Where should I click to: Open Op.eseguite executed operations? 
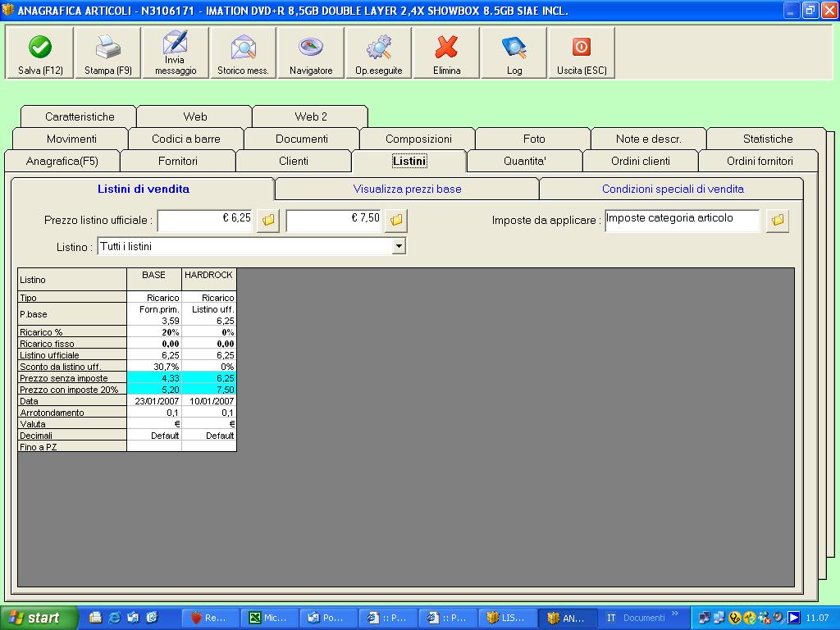coord(379,53)
